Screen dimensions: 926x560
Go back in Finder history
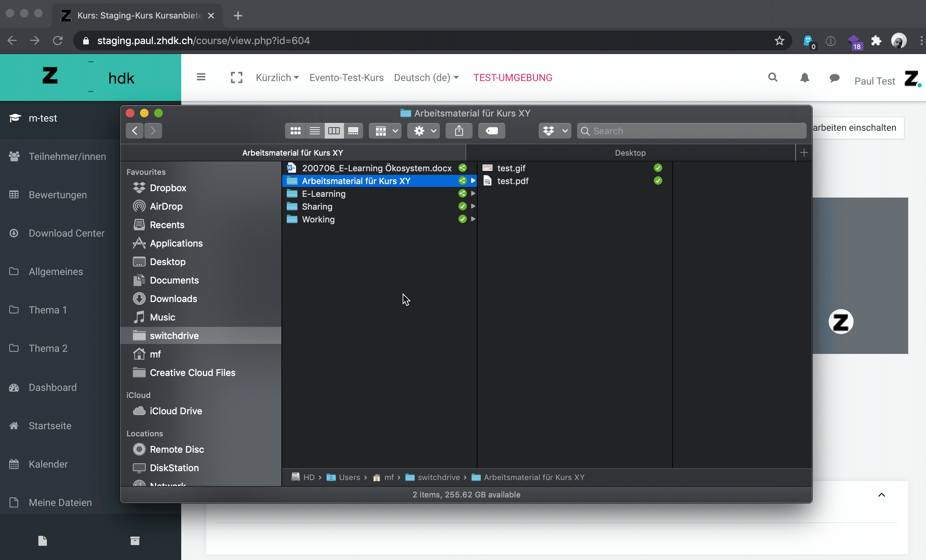coord(135,131)
